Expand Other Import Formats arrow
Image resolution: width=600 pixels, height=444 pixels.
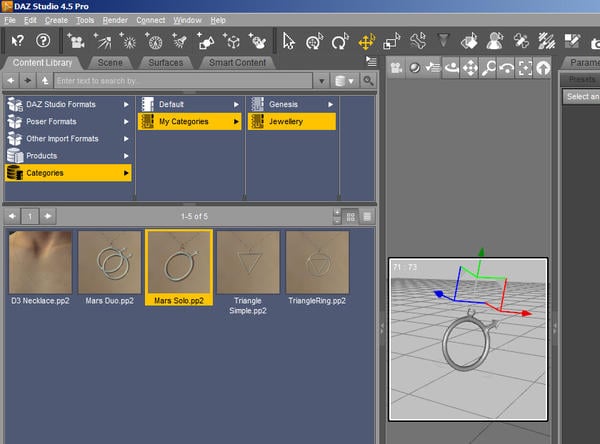[x=126, y=139]
